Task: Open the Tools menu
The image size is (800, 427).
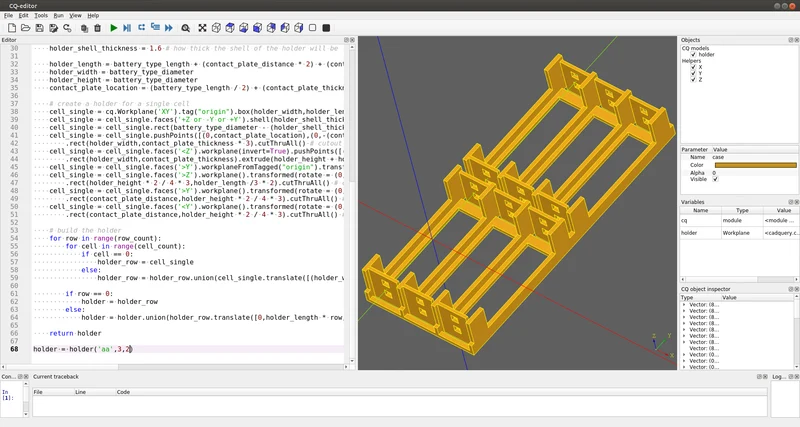Action: [41, 16]
